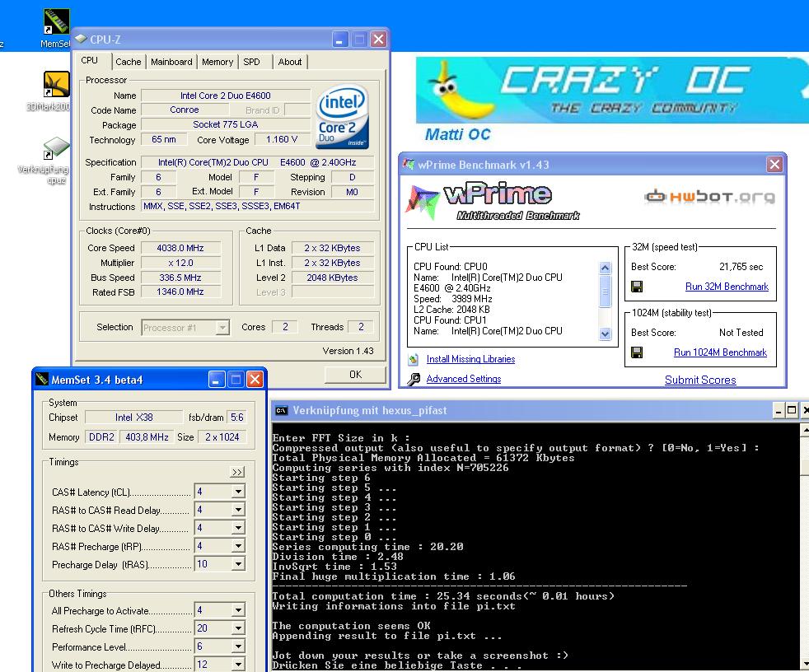
Task: Click OK in the CPU-Z window
Action: pos(356,375)
